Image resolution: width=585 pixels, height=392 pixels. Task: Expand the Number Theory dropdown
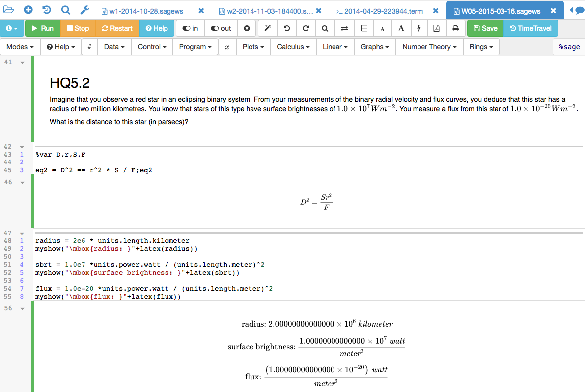pyautogui.click(x=429, y=47)
